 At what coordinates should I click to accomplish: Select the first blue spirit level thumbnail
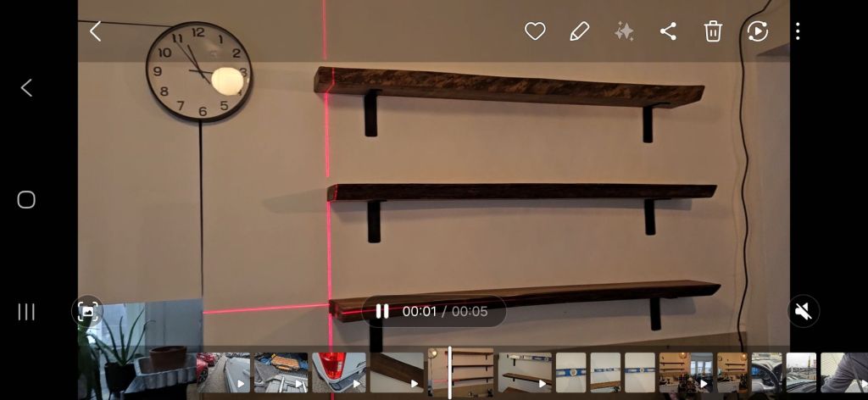(x=570, y=373)
